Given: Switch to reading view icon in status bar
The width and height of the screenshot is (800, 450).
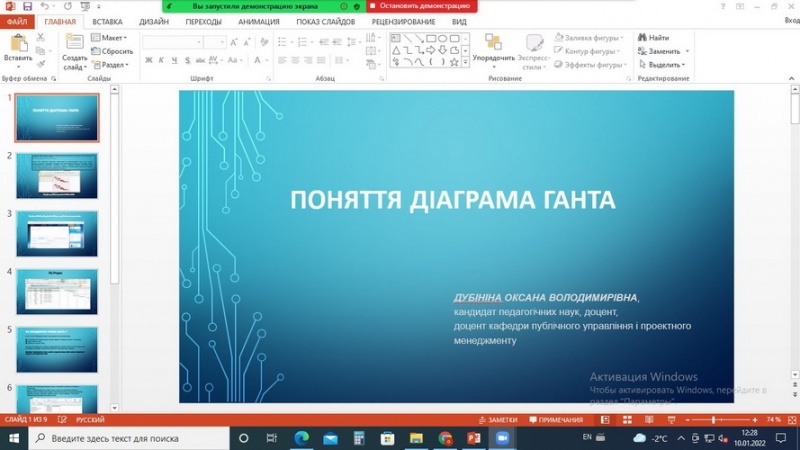Looking at the screenshot, I should click(649, 420).
